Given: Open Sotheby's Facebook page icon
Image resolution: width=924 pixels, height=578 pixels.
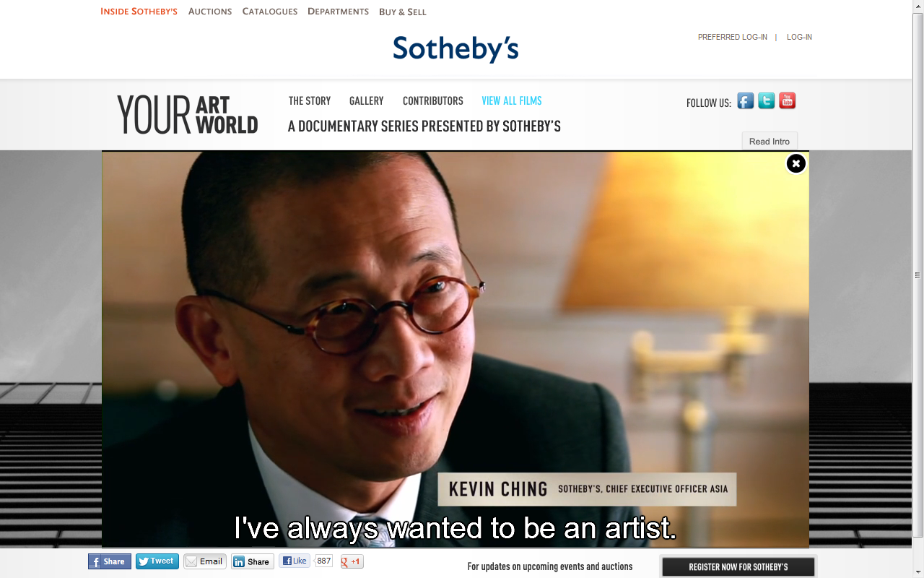Looking at the screenshot, I should [746, 101].
